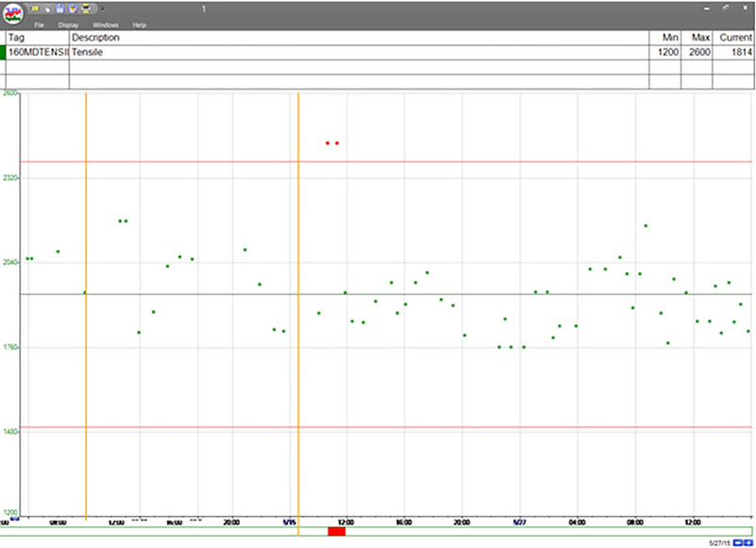Click the upper red limit line
756x548 pixels.
[386, 162]
